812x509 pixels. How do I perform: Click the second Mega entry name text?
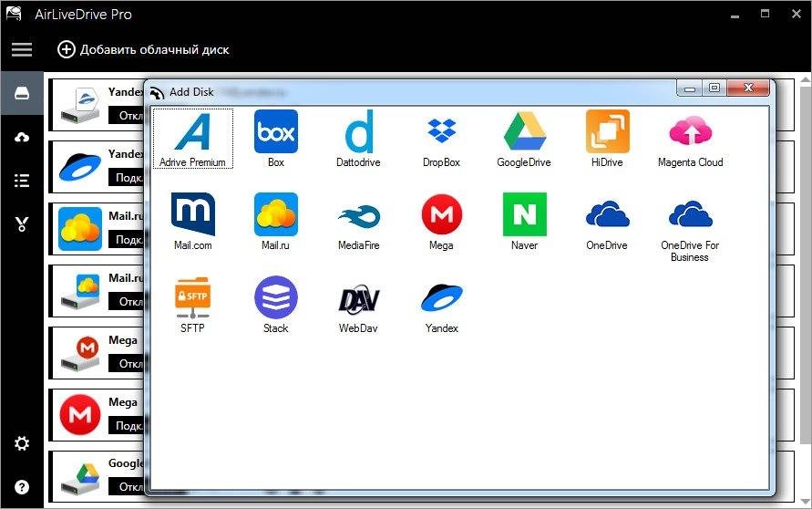tap(123, 402)
